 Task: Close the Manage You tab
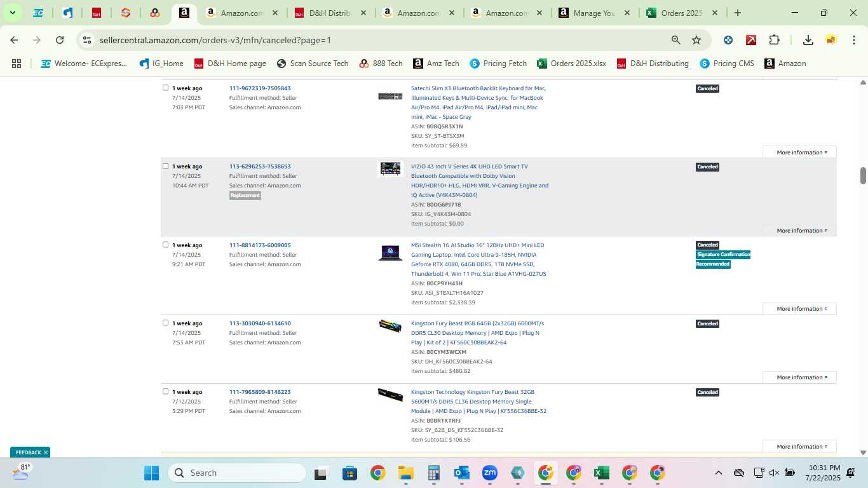627,13
